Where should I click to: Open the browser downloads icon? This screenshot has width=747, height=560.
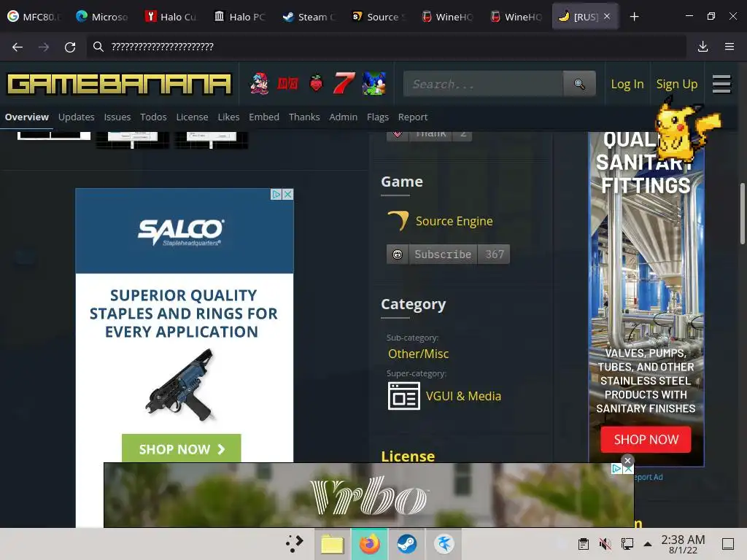tap(703, 47)
